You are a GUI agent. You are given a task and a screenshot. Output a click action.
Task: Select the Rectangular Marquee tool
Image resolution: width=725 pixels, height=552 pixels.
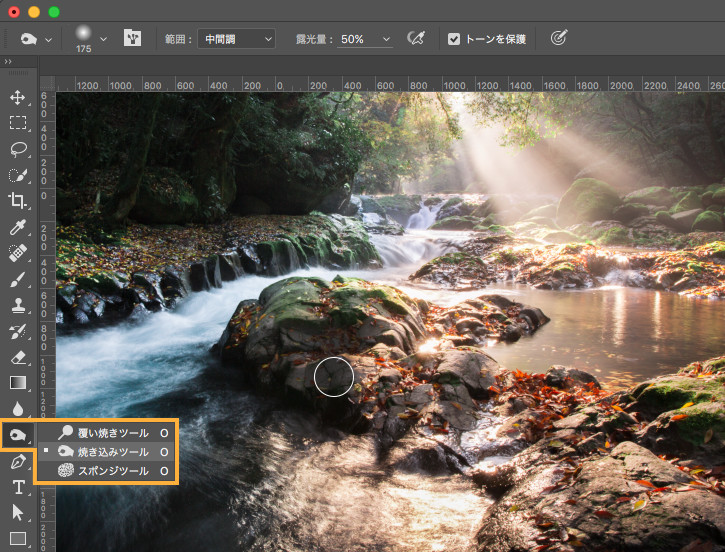pos(18,123)
